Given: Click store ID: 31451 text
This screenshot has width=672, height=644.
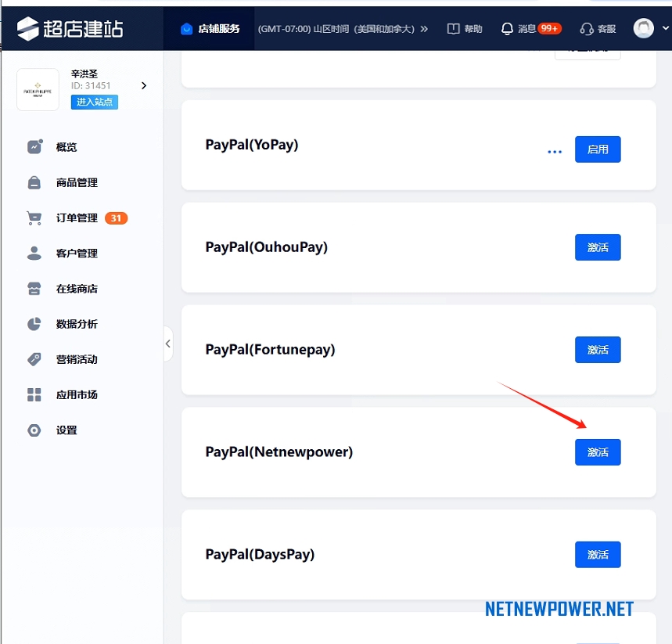Looking at the screenshot, I should tap(91, 86).
